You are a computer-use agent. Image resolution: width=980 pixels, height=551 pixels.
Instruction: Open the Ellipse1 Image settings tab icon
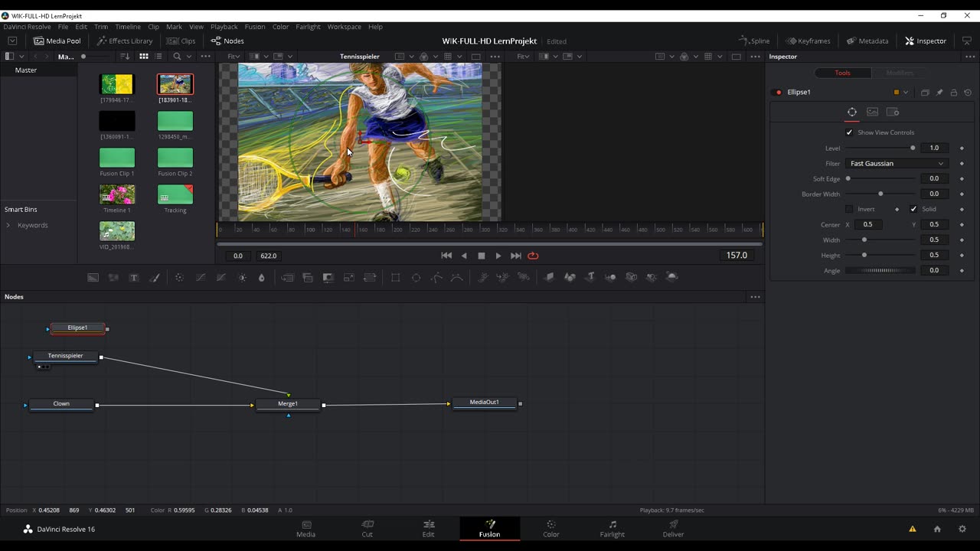click(x=872, y=112)
